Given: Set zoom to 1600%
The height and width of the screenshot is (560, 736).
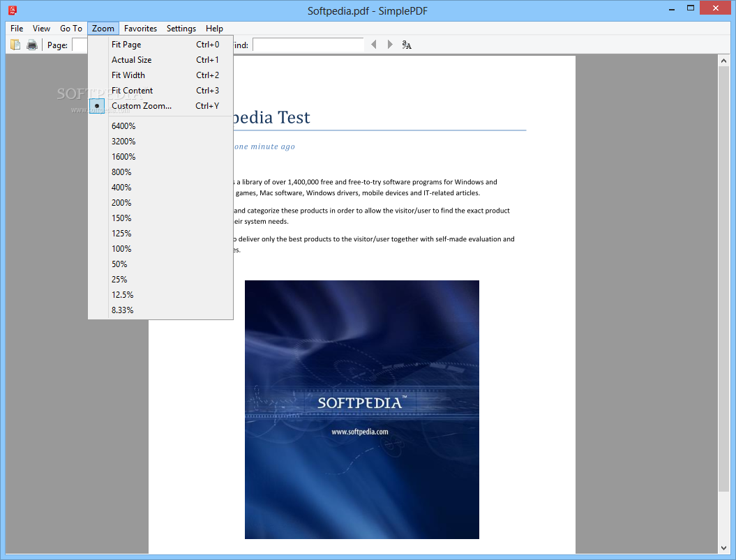Looking at the screenshot, I should [x=160, y=157].
